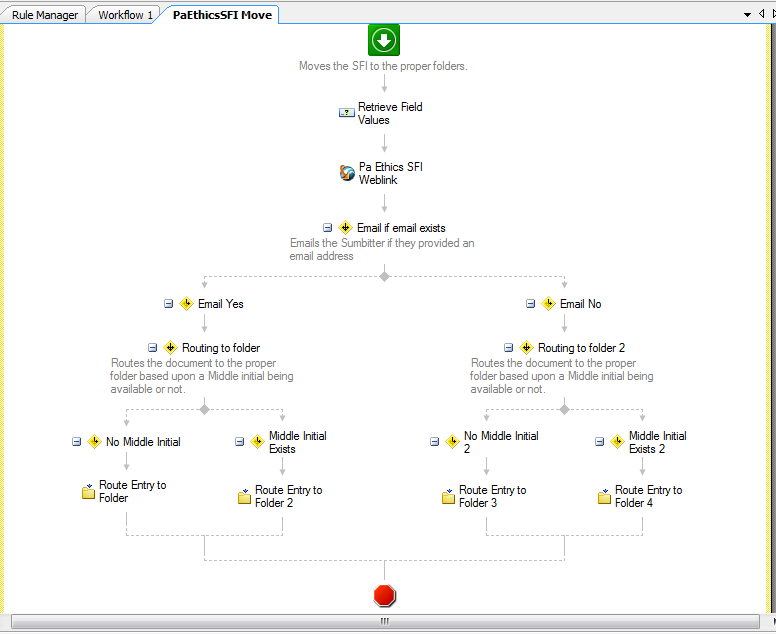This screenshot has width=776, height=634.
Task: Click the Routing to folder 2 decision icon
Action: pyautogui.click(x=526, y=347)
